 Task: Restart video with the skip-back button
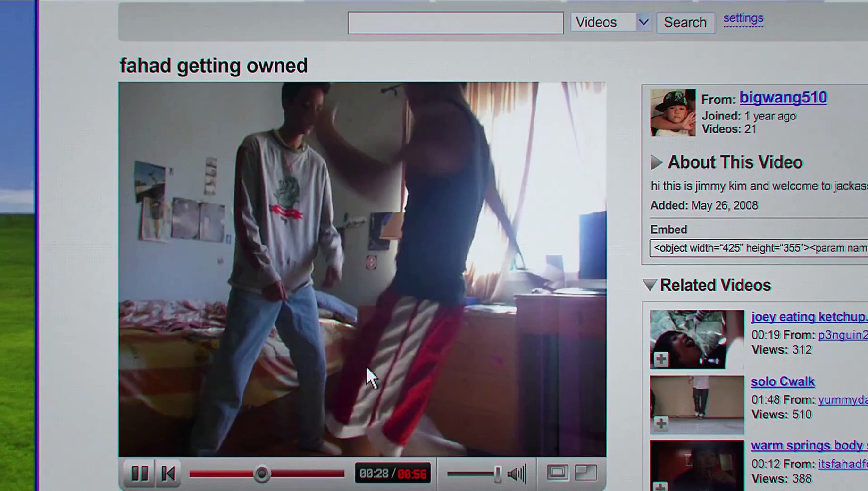(168, 473)
